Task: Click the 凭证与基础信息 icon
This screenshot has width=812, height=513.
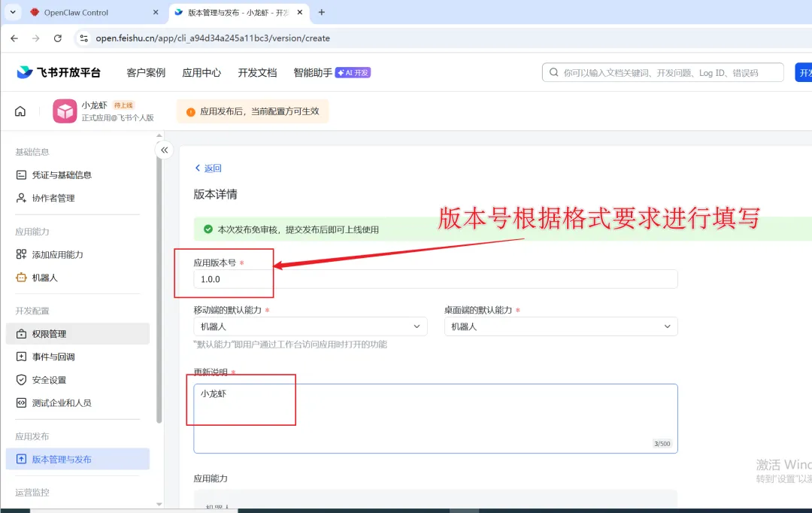Action: 21,175
